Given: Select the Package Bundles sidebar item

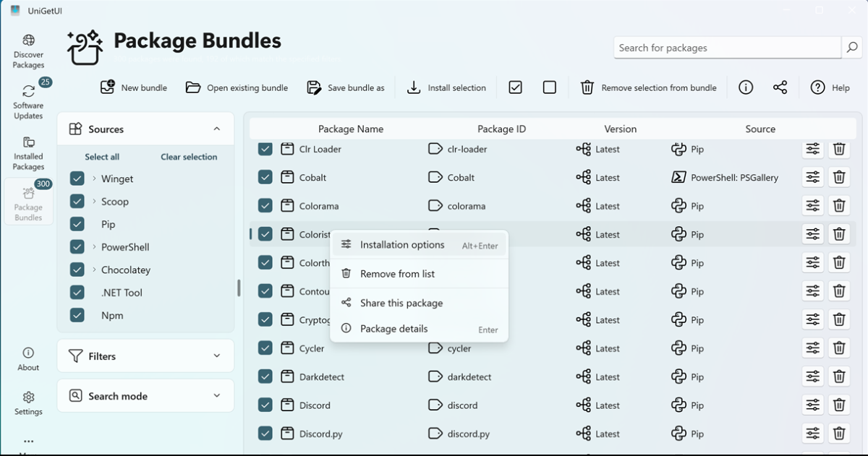Looking at the screenshot, I should click(x=28, y=202).
